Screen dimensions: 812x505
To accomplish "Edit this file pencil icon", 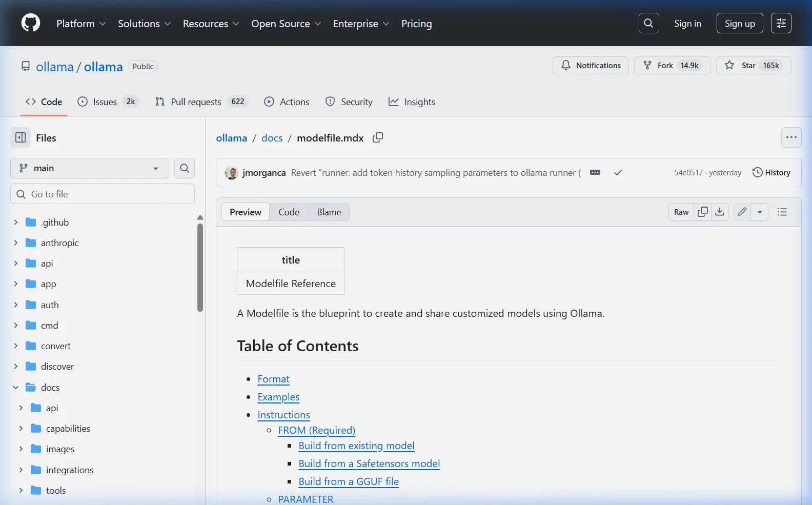I will pos(742,212).
